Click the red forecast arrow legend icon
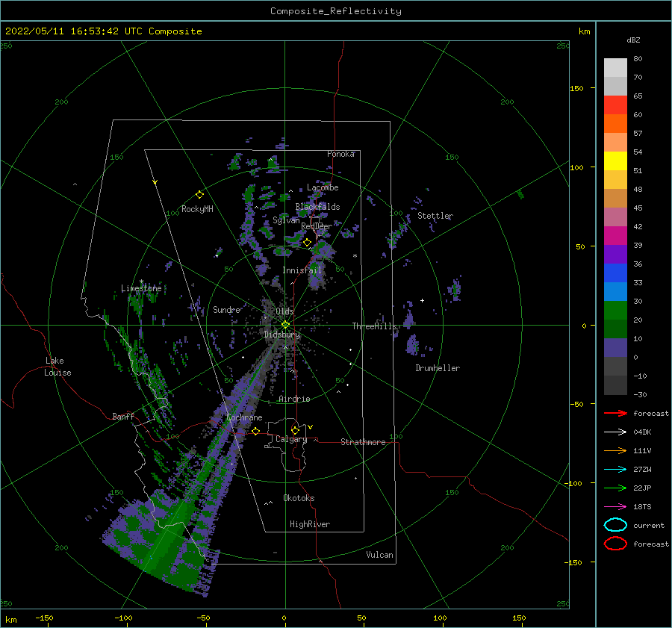672x628 pixels. point(615,413)
